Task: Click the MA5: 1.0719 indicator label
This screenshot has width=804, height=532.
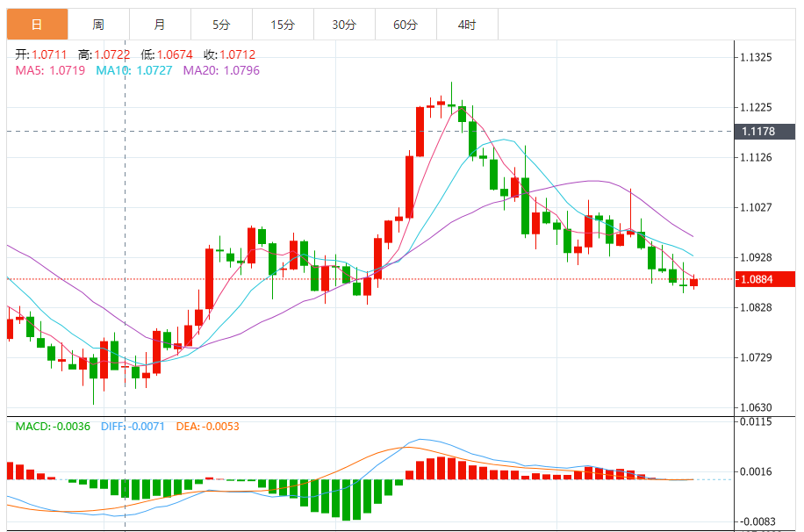Action: (x=50, y=70)
